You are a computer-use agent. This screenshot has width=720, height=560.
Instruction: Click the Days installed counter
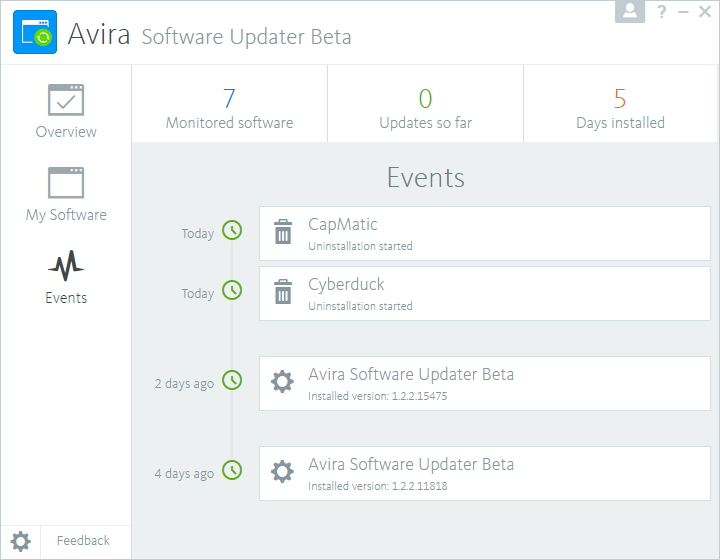click(x=620, y=108)
